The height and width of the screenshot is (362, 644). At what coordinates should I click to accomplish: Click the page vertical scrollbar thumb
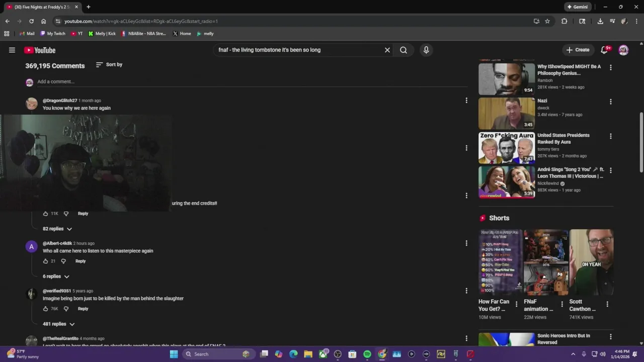(641, 143)
